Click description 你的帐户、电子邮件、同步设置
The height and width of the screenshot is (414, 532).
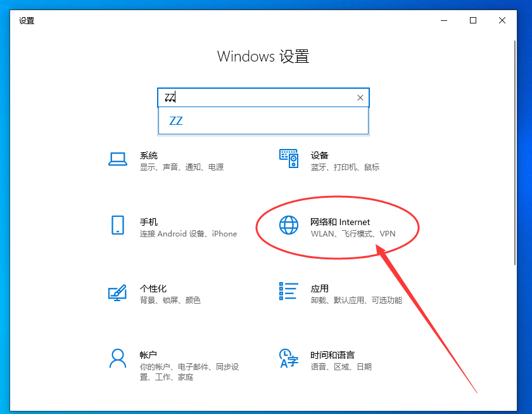click(x=189, y=372)
